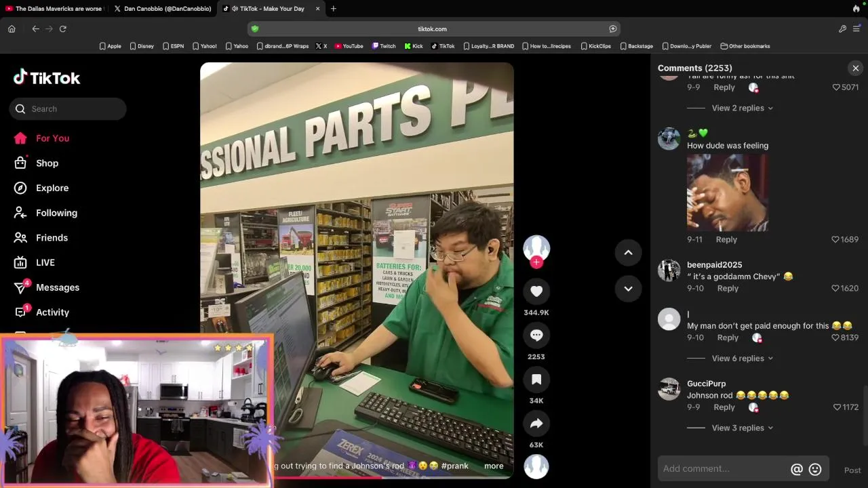Image resolution: width=868 pixels, height=488 pixels.
Task: Click the #prank hashtag
Action: (455, 466)
